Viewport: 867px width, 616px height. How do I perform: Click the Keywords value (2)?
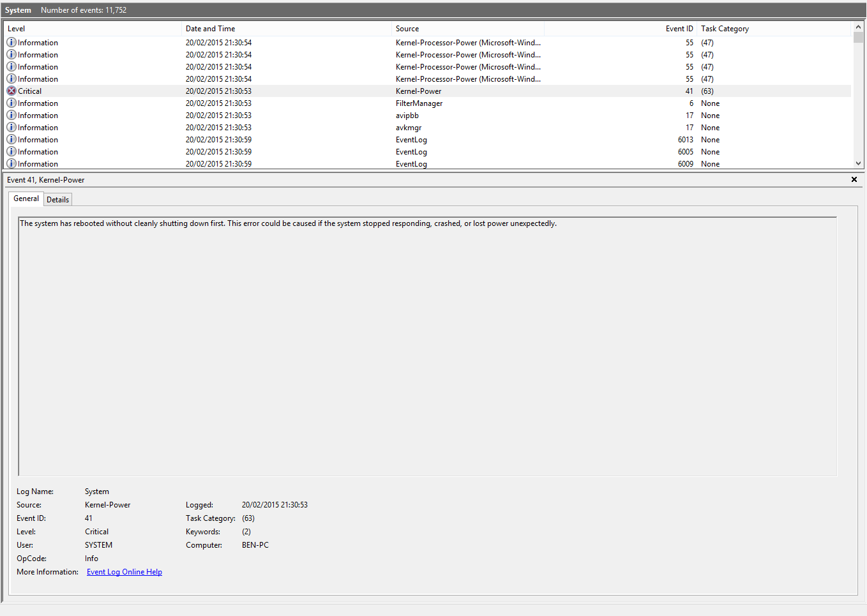[x=246, y=532]
